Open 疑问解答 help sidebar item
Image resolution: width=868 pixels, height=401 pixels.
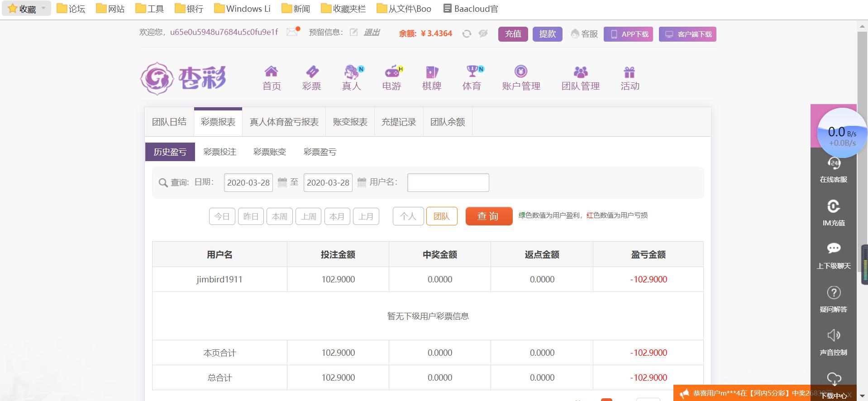click(834, 299)
